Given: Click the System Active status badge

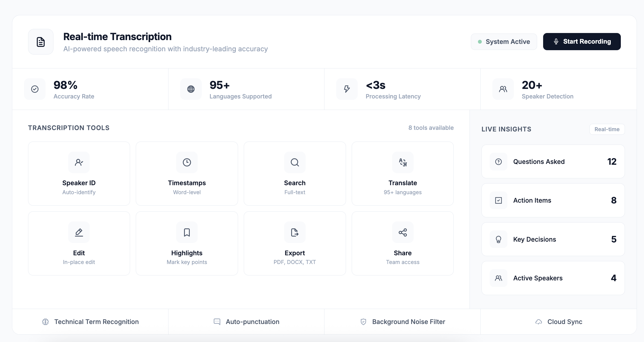Looking at the screenshot, I should point(504,42).
